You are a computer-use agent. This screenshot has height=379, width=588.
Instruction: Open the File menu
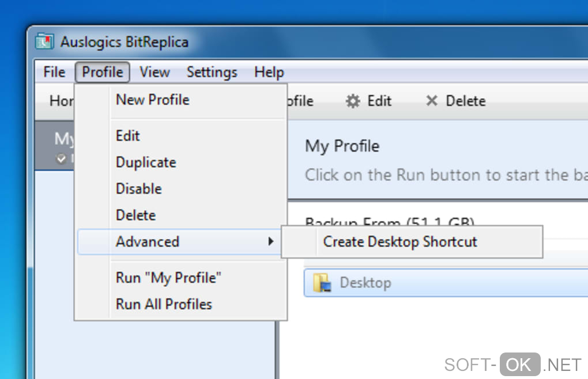pos(54,72)
